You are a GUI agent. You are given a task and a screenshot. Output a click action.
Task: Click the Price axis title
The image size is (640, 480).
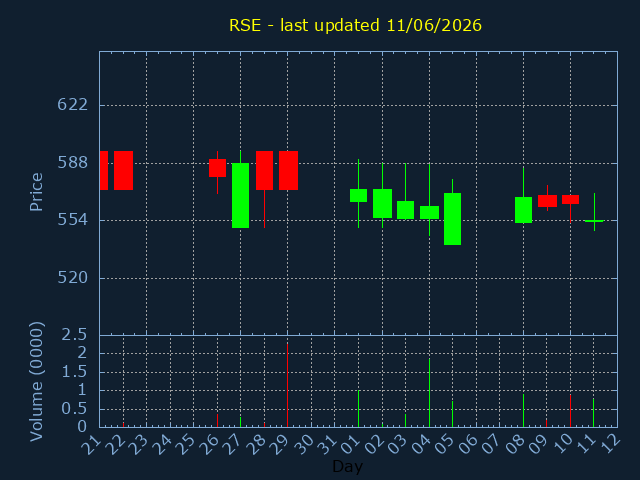tap(36, 192)
